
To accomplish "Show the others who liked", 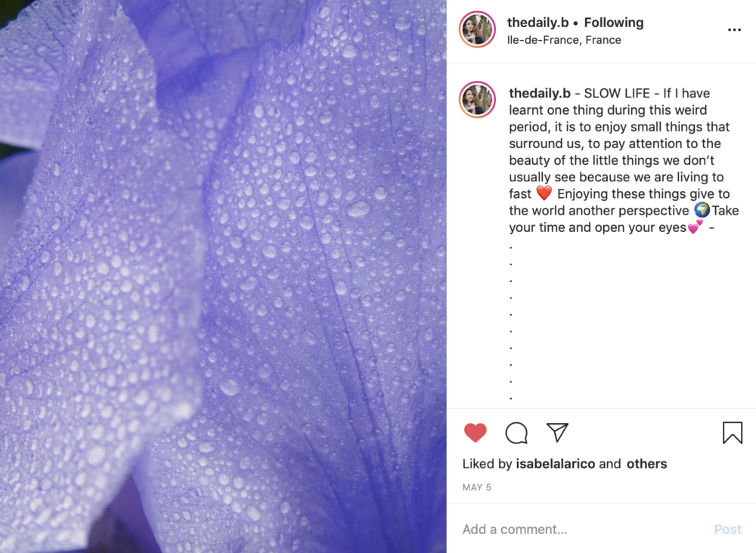I will [646, 463].
